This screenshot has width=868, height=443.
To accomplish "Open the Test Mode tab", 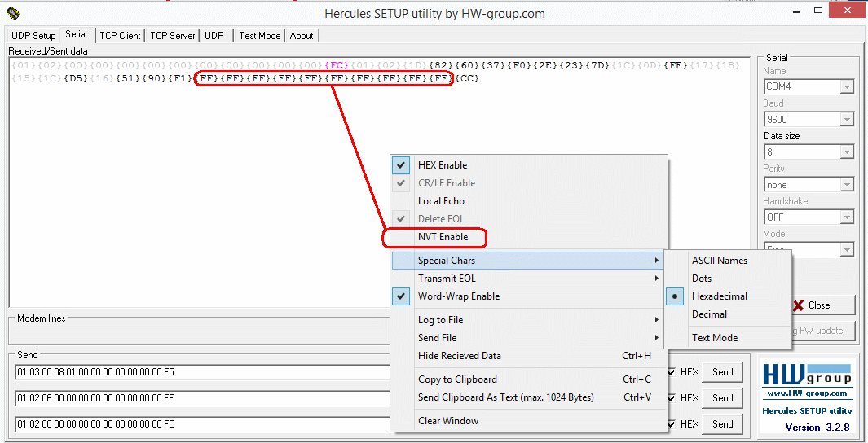I will coord(259,36).
